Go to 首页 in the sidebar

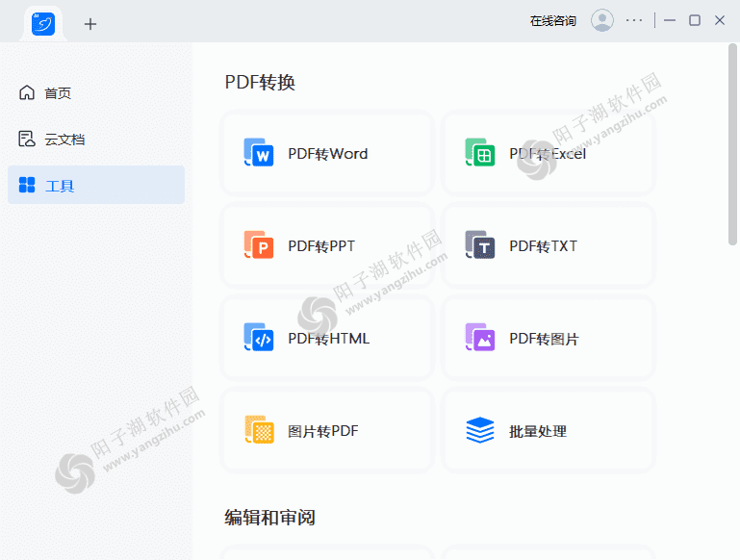pos(96,93)
